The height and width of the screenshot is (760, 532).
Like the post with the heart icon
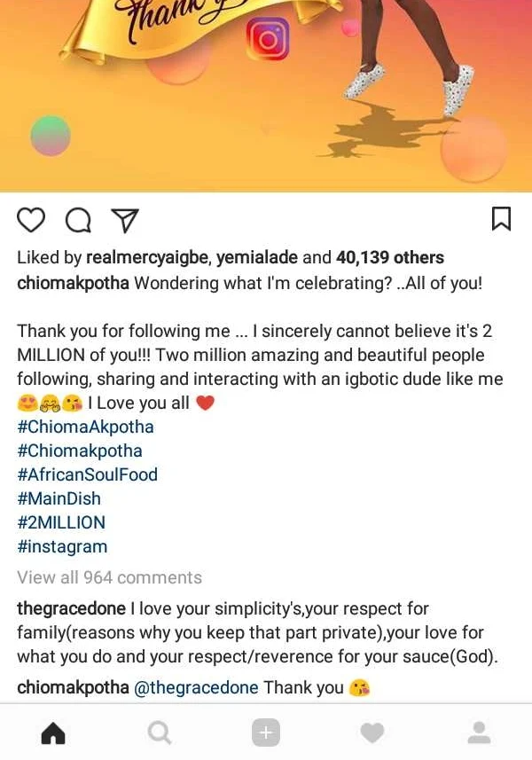(31, 220)
